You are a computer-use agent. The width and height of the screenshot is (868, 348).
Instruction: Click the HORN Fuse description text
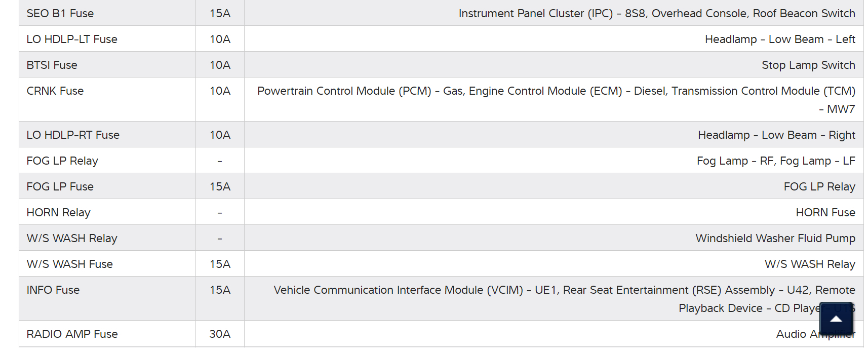(825, 213)
